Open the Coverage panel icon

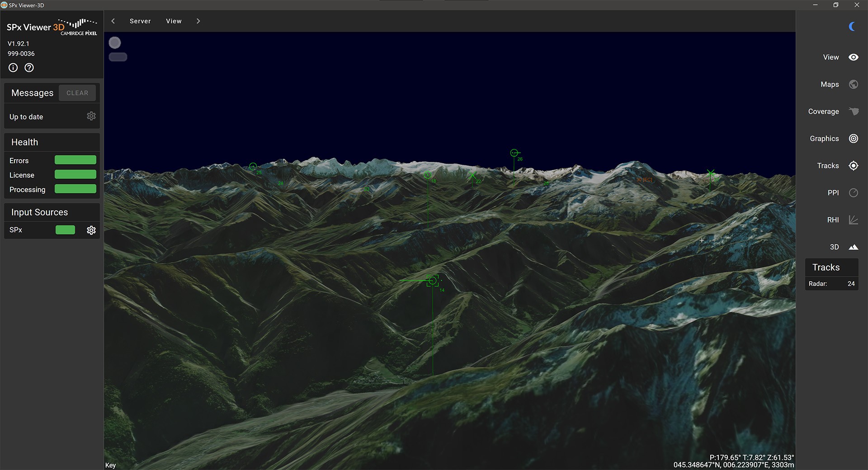853,112
